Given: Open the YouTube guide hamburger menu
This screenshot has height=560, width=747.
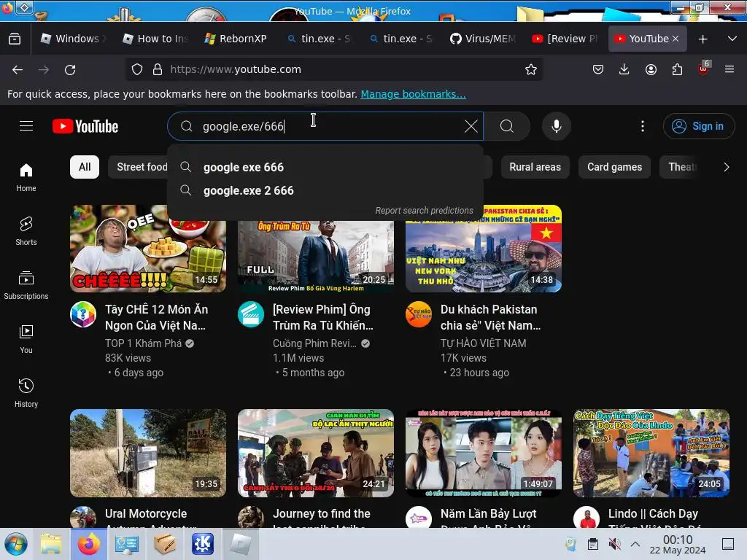Looking at the screenshot, I should [x=26, y=125].
